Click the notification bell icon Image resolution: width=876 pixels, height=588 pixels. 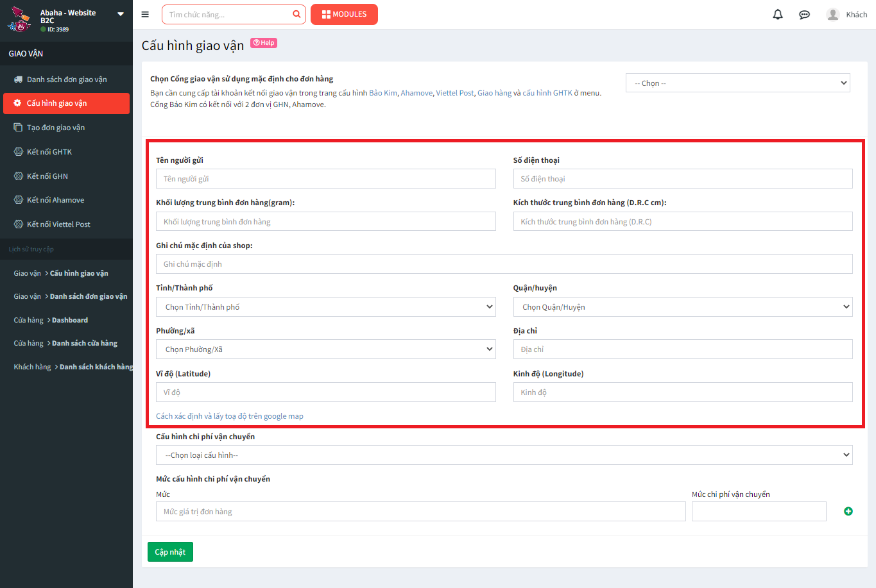pyautogui.click(x=778, y=15)
